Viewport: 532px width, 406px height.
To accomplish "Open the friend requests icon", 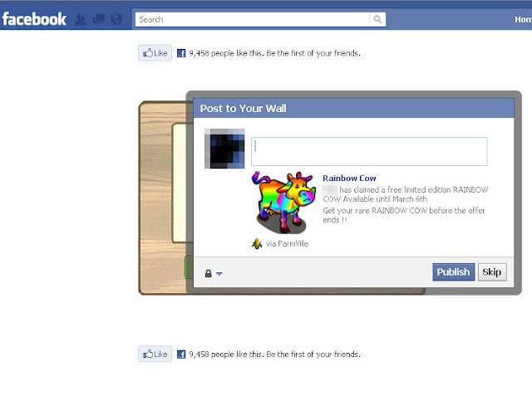I will pos(81,20).
